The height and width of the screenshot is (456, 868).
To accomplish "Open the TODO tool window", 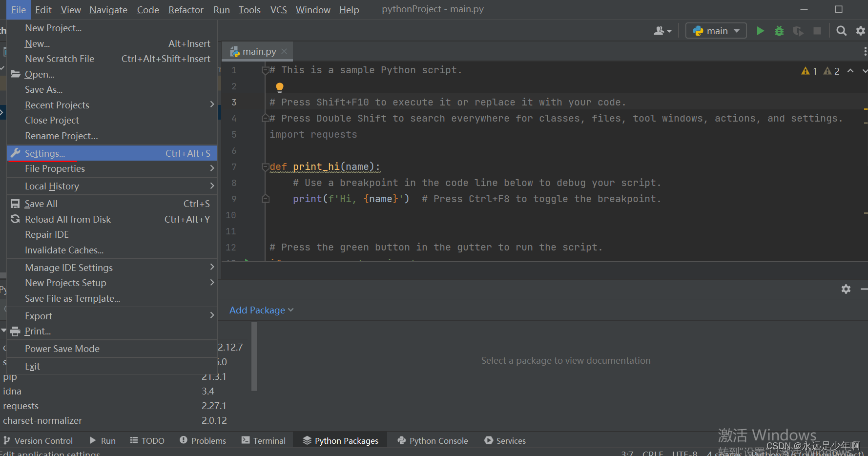I will (x=147, y=440).
